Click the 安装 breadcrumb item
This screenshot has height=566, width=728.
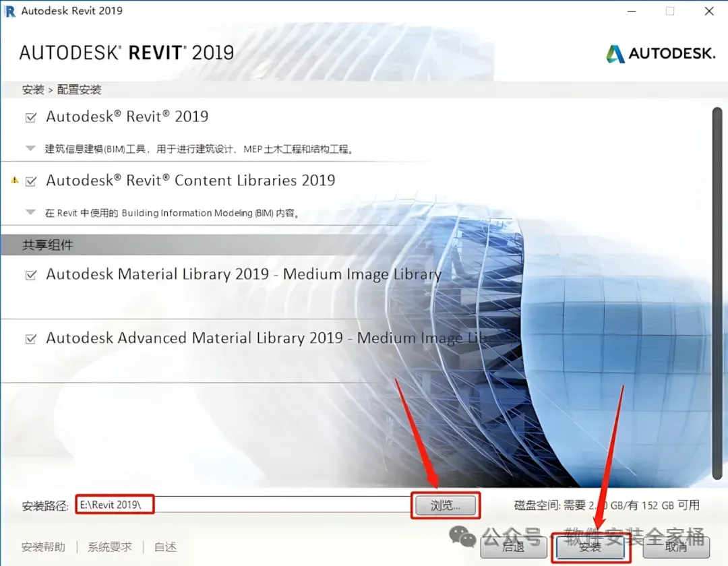point(33,90)
